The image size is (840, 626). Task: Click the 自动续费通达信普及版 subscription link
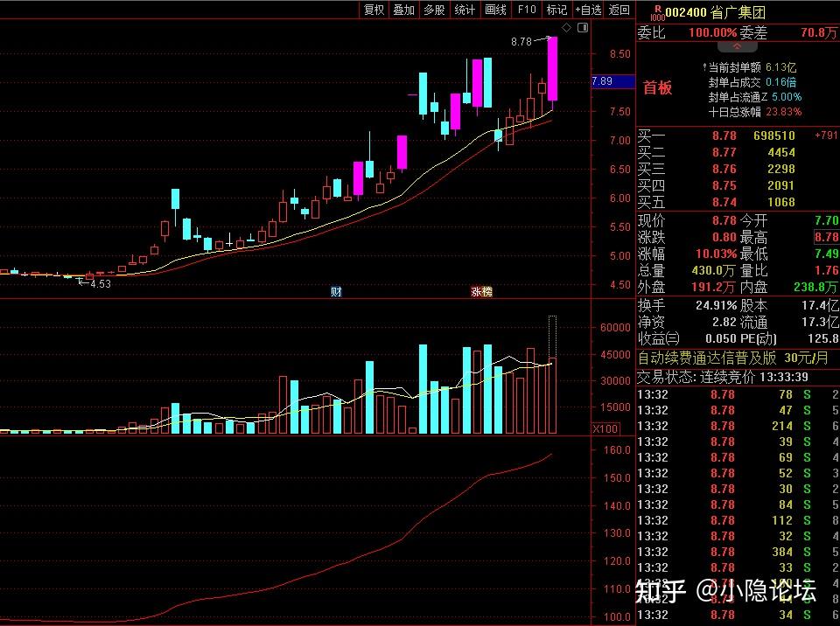tap(707, 358)
